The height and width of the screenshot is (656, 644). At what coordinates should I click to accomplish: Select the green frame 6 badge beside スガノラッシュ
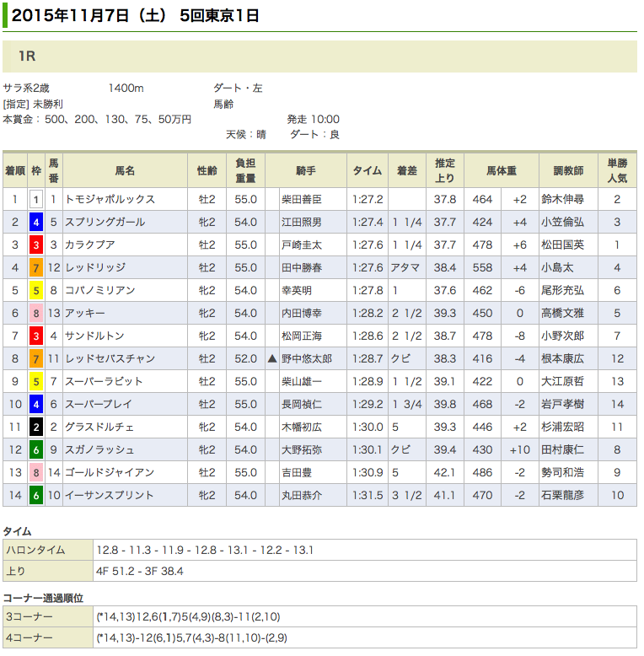tap(35, 450)
